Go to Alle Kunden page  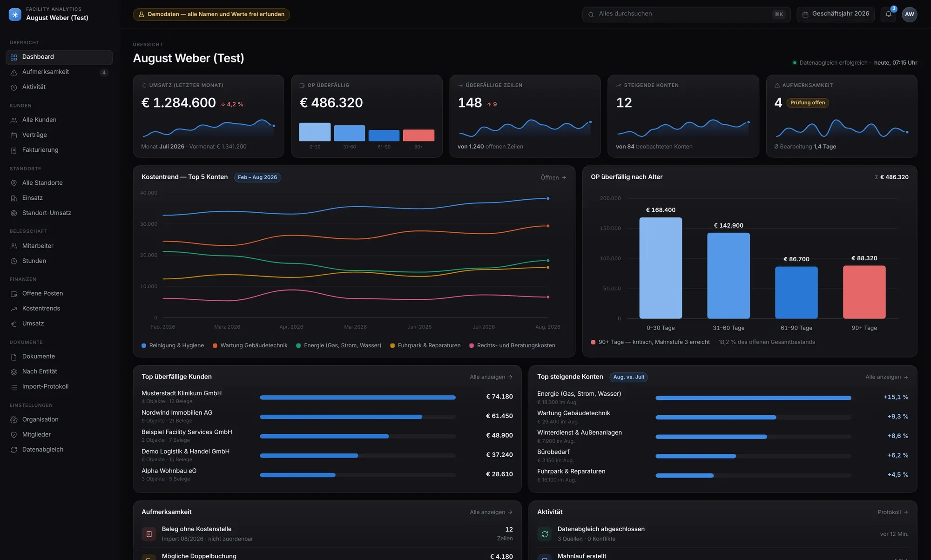pos(59,120)
